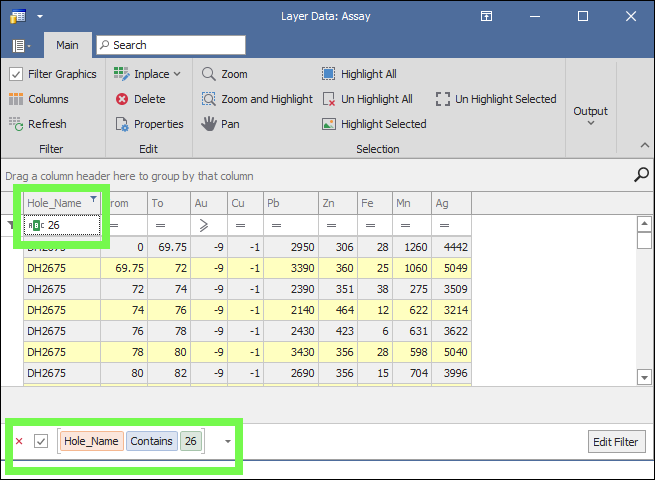Open the filter history dropdown arrow
The height and width of the screenshot is (480, 655).
[x=227, y=441]
